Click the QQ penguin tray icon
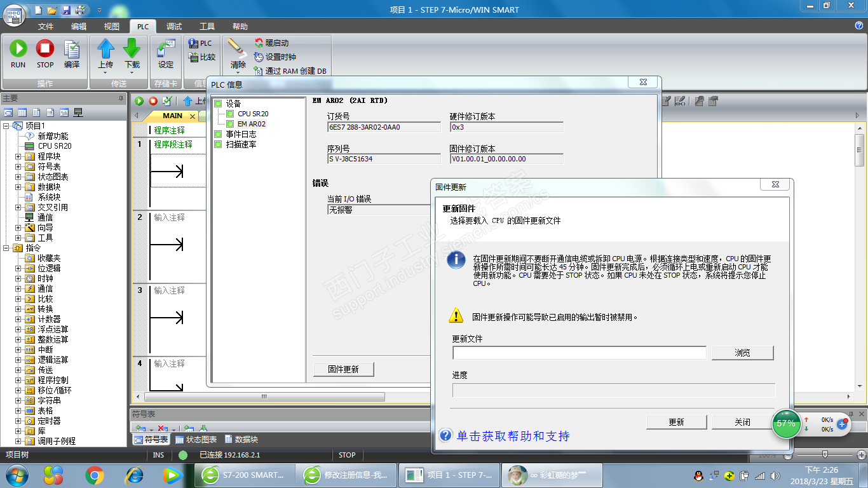The height and width of the screenshot is (488, 868). click(698, 475)
